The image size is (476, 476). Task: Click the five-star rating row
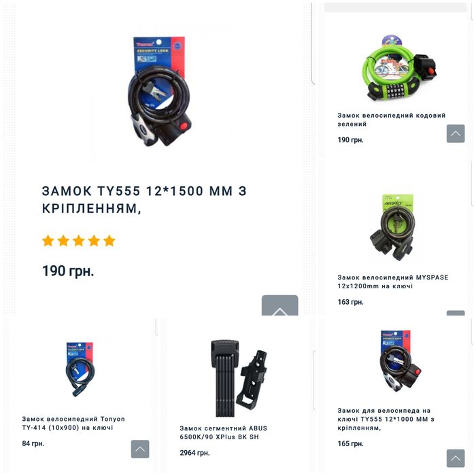[x=79, y=241]
